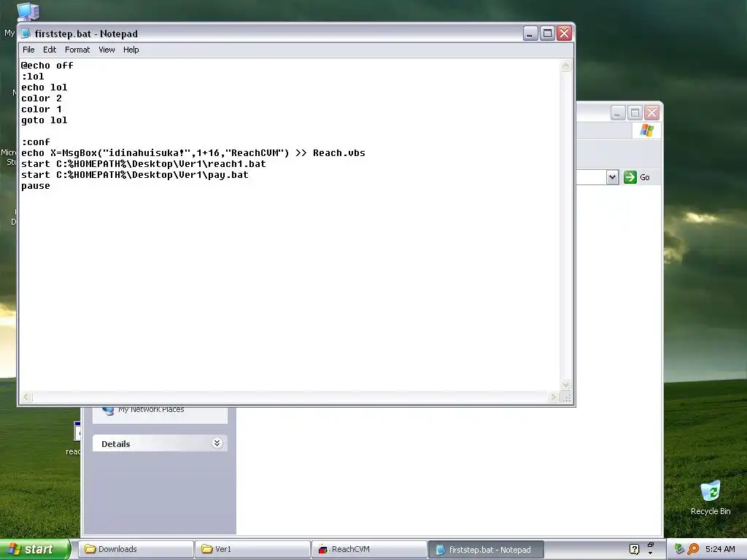
Task: Click the MsgBox echo line writing Reach.vbs
Action: pos(193,153)
